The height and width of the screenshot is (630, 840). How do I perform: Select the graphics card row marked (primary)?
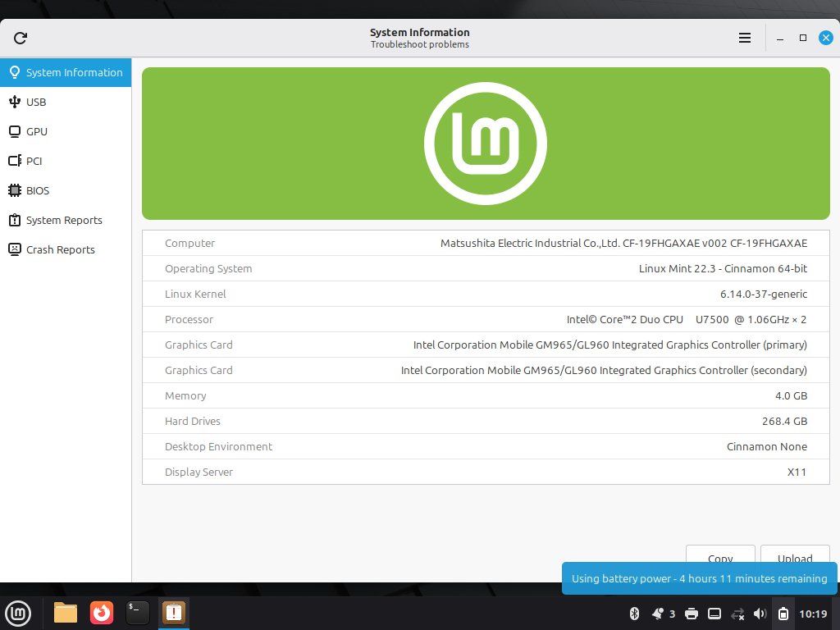(486, 345)
